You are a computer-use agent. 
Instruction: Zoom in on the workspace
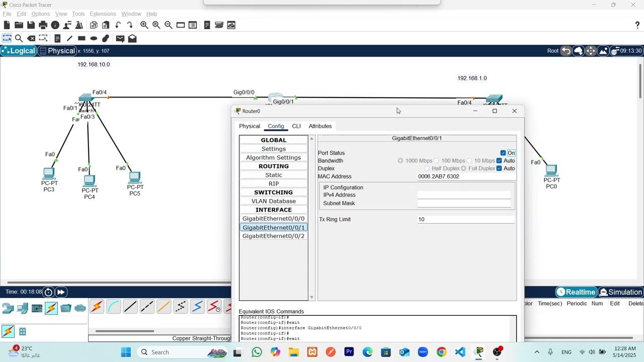pos(144,25)
